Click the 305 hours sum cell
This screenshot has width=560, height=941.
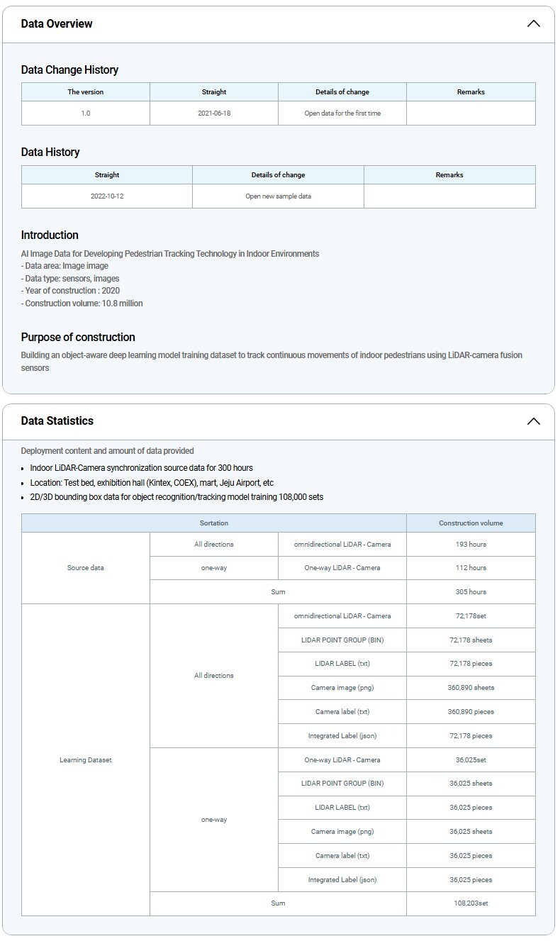(471, 591)
